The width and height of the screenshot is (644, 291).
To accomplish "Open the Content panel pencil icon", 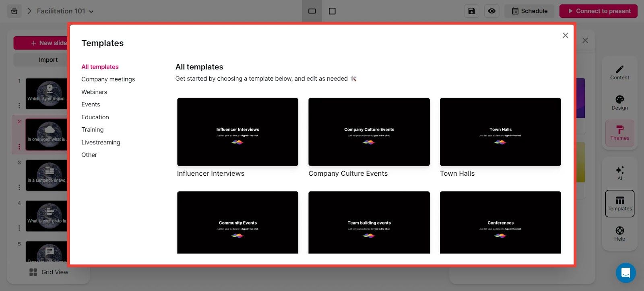I will point(619,69).
